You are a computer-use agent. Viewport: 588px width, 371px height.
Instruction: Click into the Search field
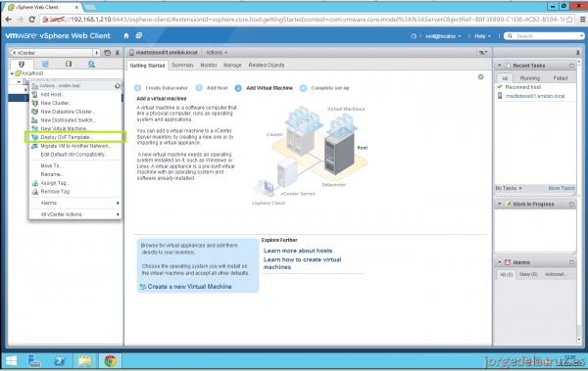click(543, 36)
